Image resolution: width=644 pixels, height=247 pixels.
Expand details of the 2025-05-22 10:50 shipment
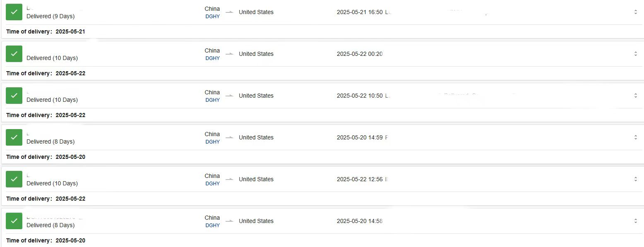(636, 96)
